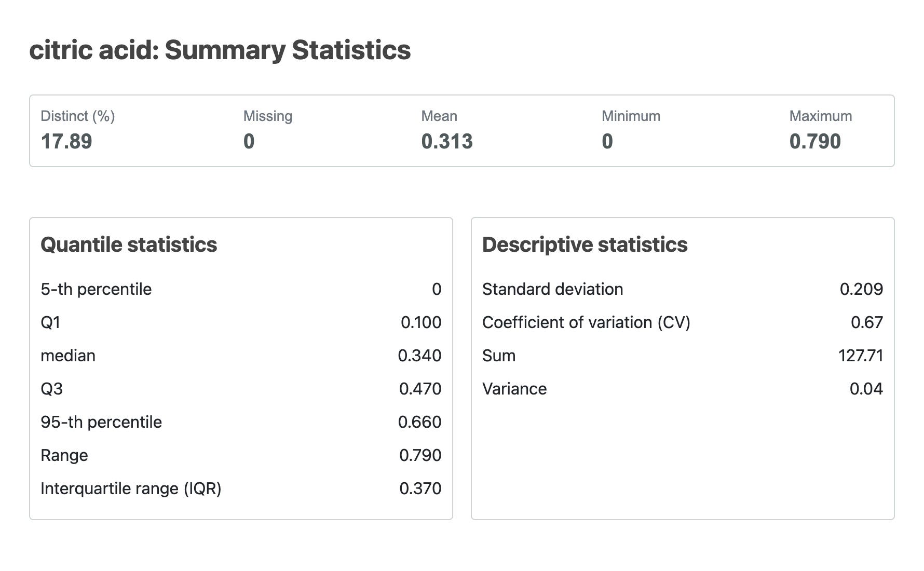Select the Missing label

point(268,116)
